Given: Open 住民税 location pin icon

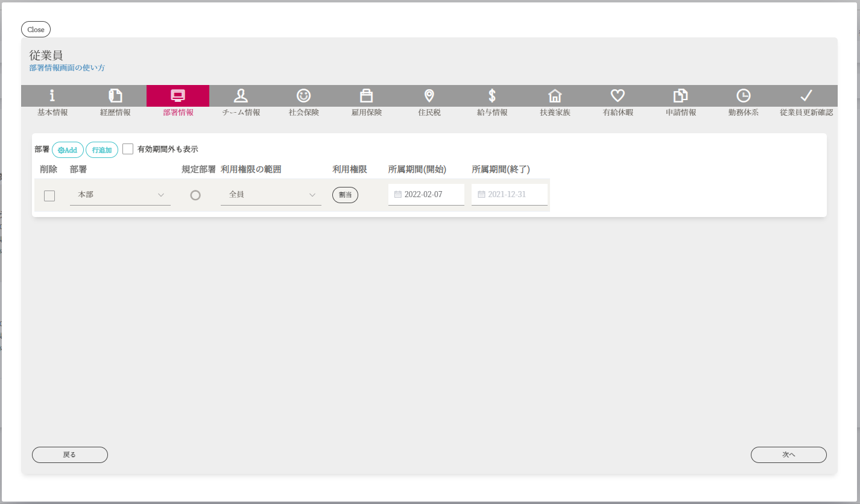Looking at the screenshot, I should click(429, 95).
